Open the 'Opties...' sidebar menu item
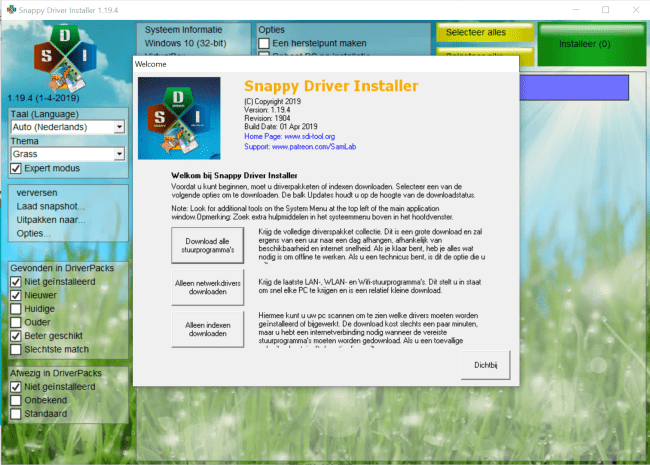This screenshot has width=650, height=465. [33, 234]
